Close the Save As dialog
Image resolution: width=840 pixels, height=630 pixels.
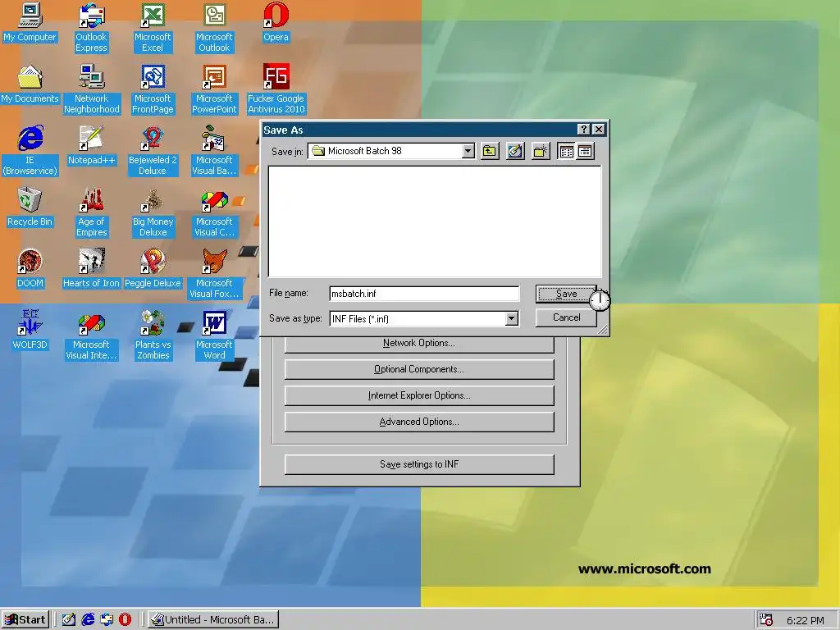pyautogui.click(x=598, y=129)
